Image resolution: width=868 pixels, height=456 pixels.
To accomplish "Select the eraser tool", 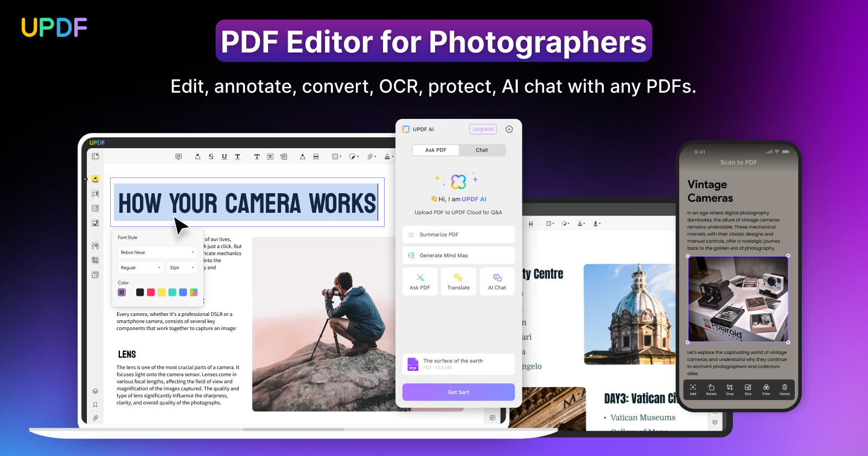I will [316, 156].
